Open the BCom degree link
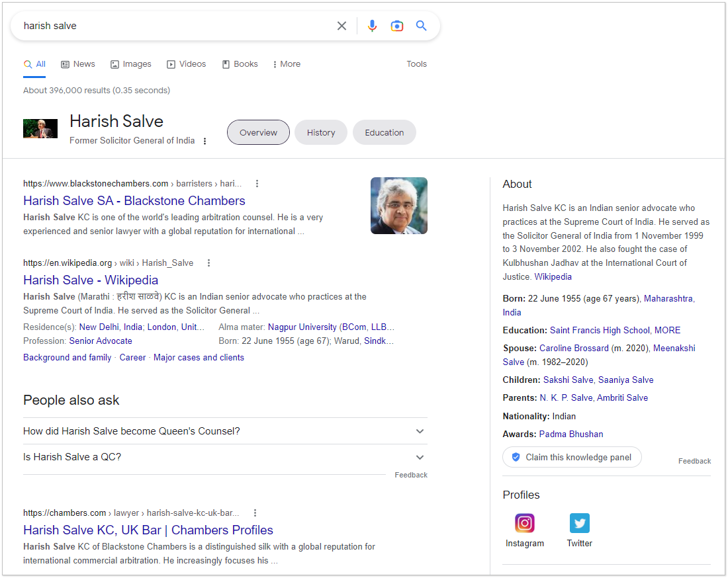This screenshot has width=728, height=578. point(354,327)
